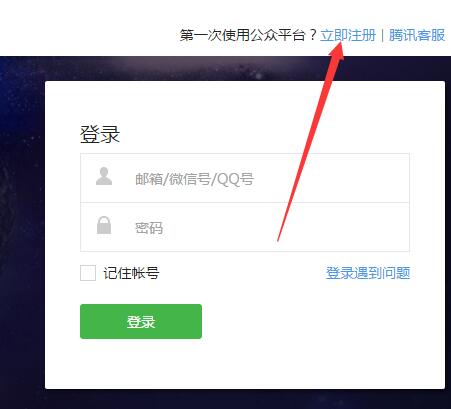Focus the 邮箱/微信号/QQ号 account field
Screen dimensions: 451x409
(x=245, y=178)
